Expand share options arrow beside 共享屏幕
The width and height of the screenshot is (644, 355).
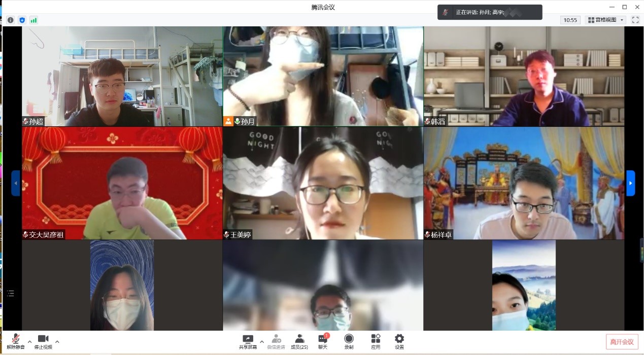262,341
